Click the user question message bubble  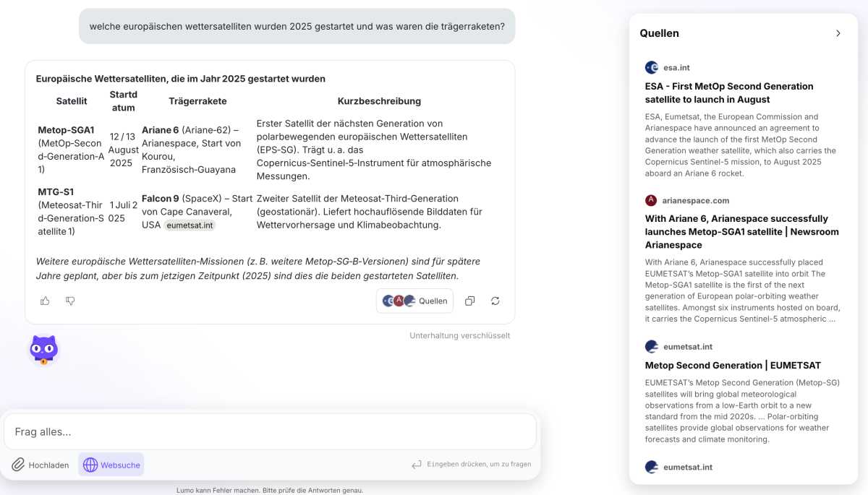(x=297, y=26)
